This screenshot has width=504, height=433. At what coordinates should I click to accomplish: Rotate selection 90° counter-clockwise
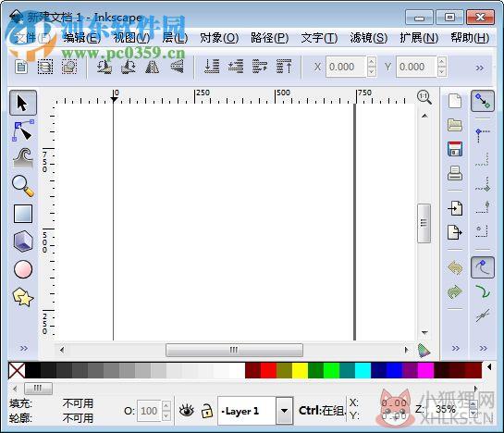pos(104,67)
